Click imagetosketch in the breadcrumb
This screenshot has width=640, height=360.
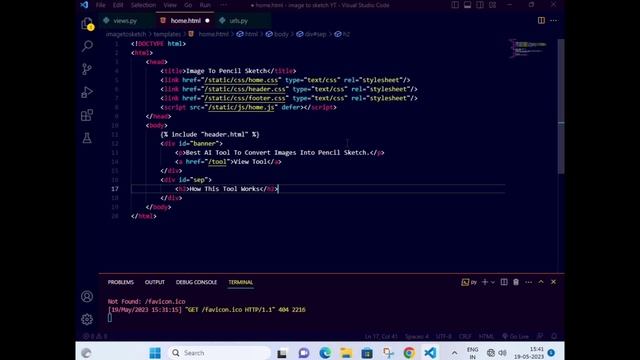[126, 34]
